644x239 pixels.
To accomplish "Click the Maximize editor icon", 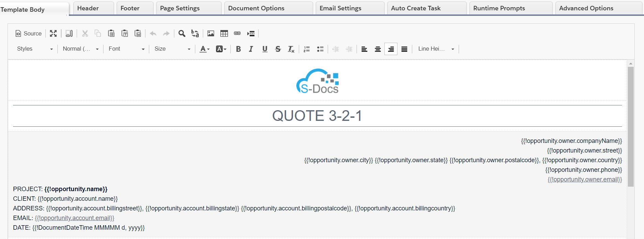I will pos(53,33).
